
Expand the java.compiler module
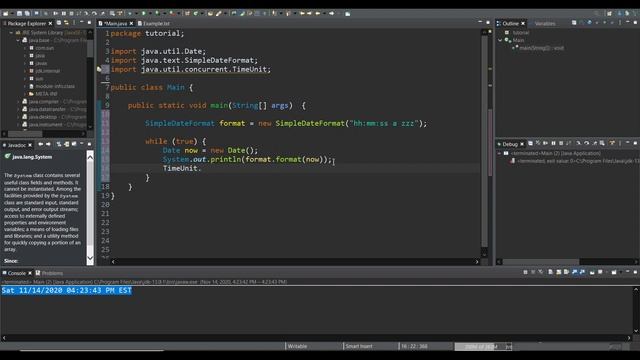[x=18, y=102]
